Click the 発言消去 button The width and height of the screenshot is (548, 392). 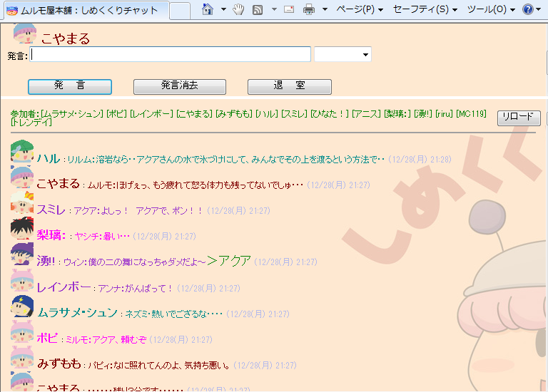pyautogui.click(x=180, y=86)
